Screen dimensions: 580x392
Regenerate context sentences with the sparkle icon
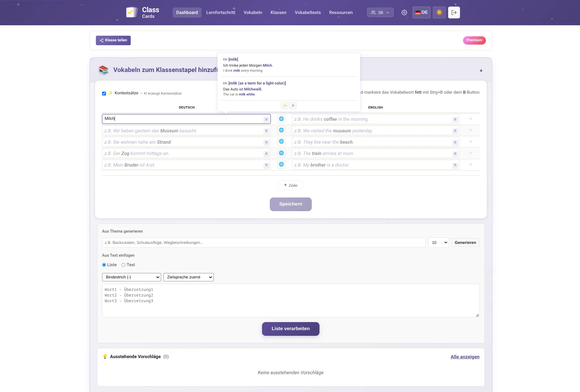click(284, 106)
